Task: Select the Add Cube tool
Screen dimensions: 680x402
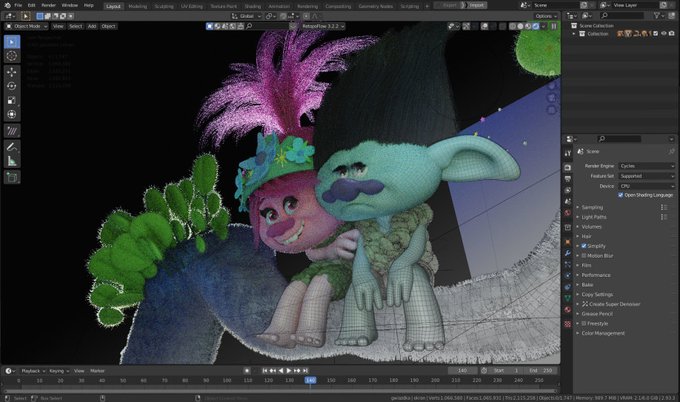Action: coord(12,177)
